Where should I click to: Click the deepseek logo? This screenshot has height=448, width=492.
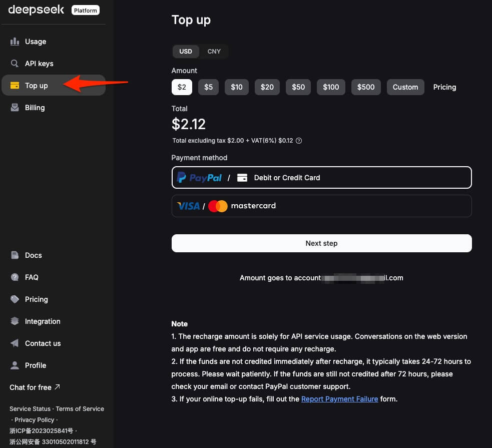click(36, 10)
